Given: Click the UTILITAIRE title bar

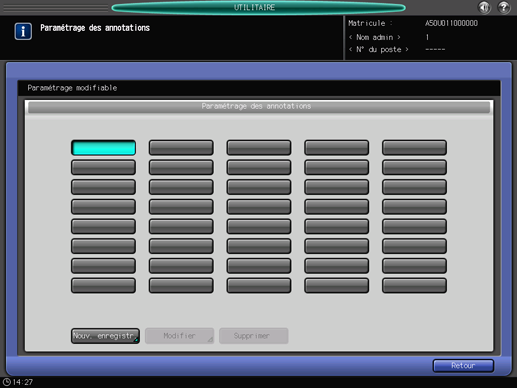Looking at the screenshot, I should (258, 7).
